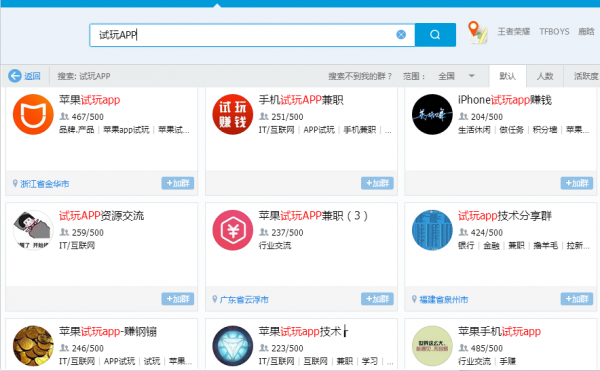Click location pin next to 广东省云浮市

215,299
